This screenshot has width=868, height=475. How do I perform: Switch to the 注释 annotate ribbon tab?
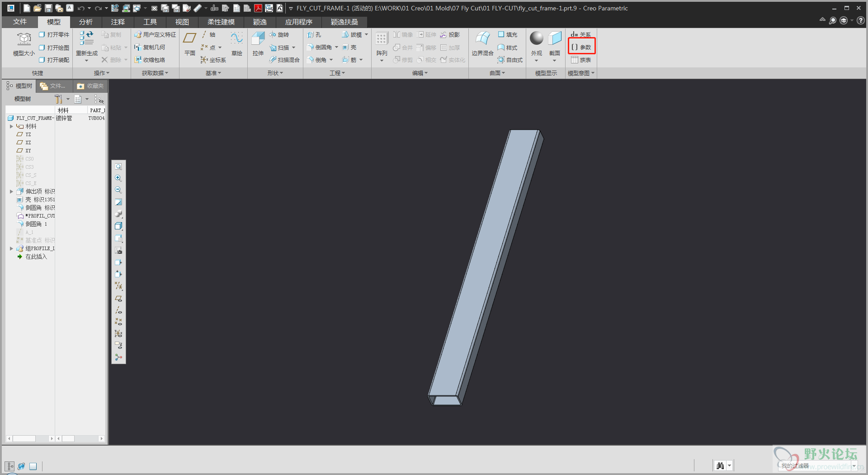(x=118, y=22)
